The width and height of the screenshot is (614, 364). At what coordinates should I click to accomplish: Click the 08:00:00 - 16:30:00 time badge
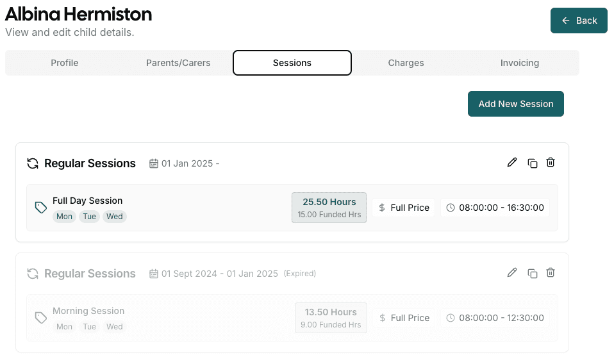[x=495, y=208]
